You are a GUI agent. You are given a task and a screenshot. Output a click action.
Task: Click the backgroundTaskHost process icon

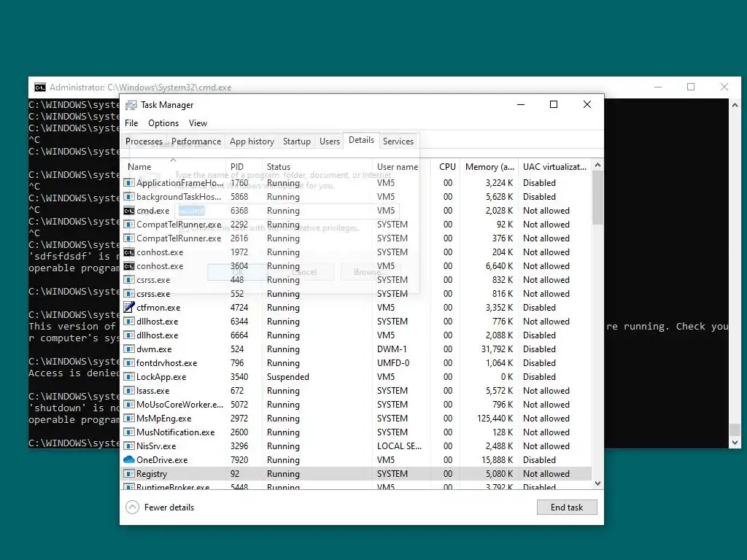[128, 196]
